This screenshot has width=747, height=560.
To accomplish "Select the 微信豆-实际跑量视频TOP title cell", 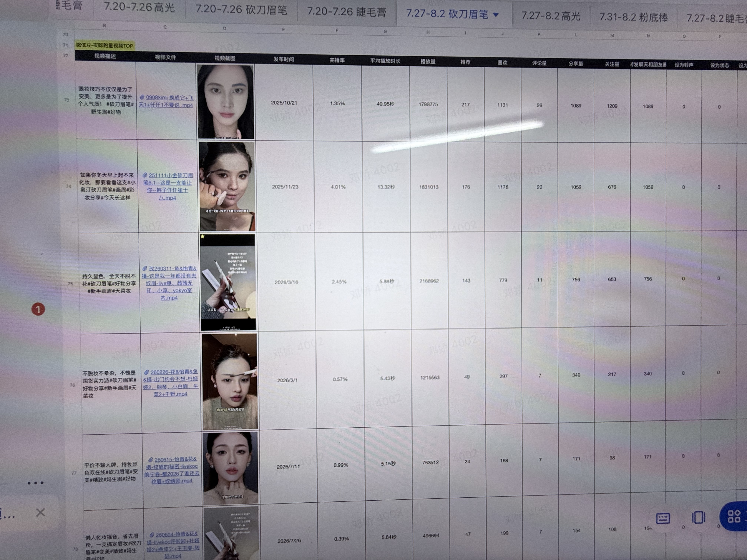I will [x=105, y=46].
